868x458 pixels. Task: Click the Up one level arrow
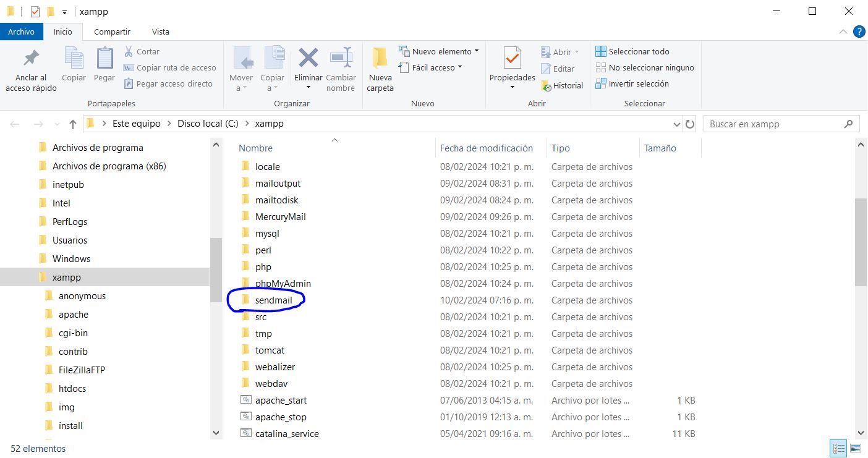pyautogui.click(x=72, y=124)
